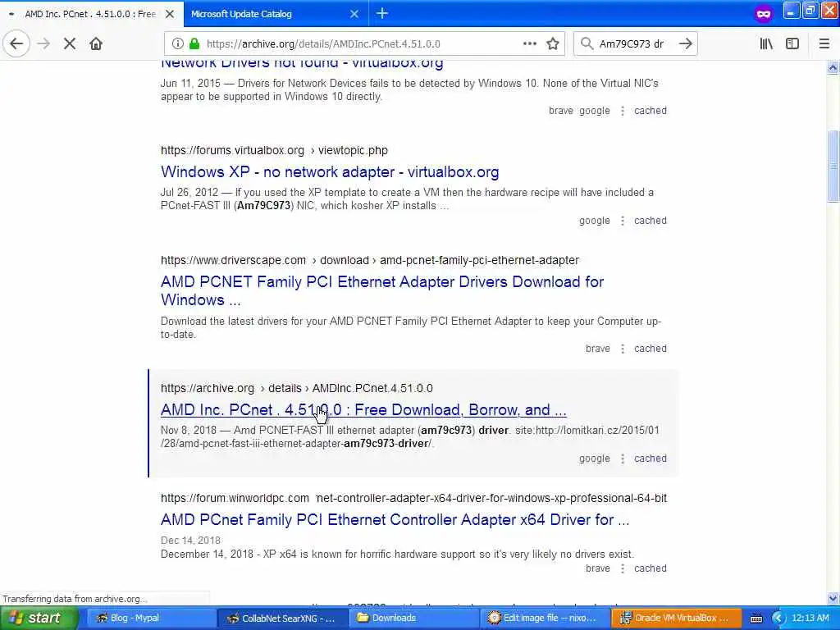Image resolution: width=840 pixels, height=630 pixels.
Task: Expand options dots for Windows XP result
Action: click(622, 221)
